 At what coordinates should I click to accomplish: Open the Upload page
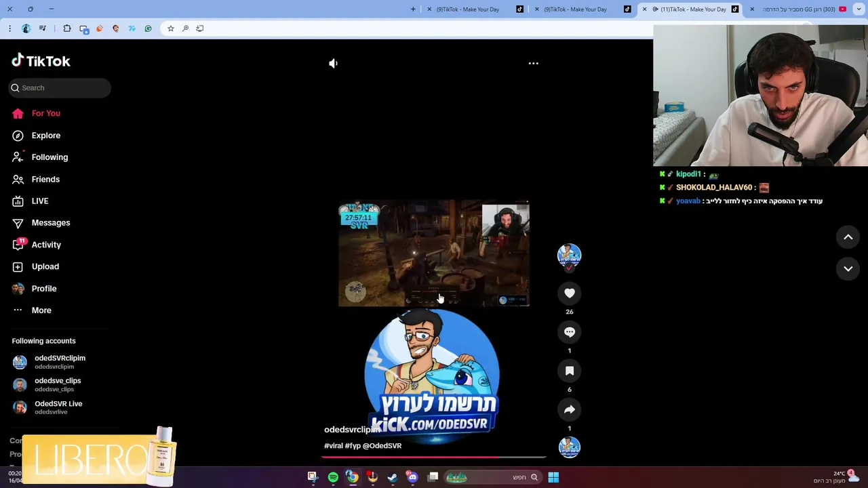coord(35,266)
